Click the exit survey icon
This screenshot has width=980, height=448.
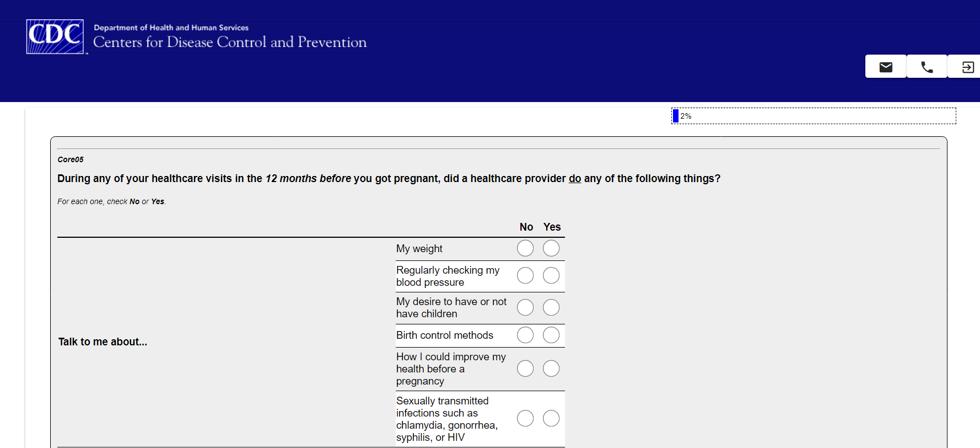coord(967,67)
